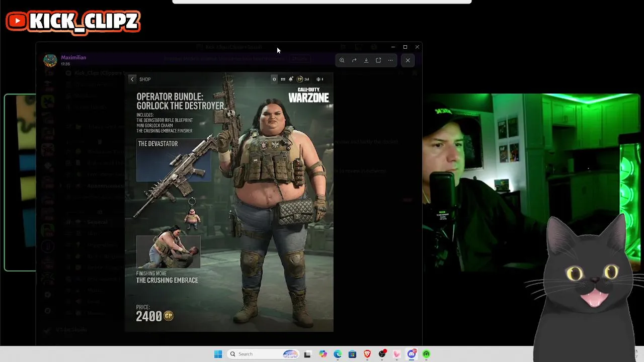This screenshot has height=362, width=644.
Task: Focus the taskbar Search box
Action: pos(264,354)
